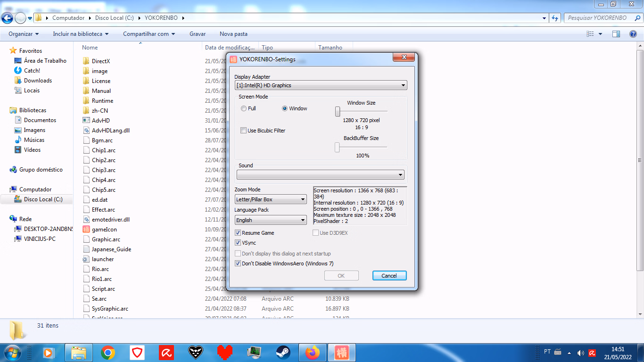The image size is (644, 362).
Task: Click the Use D3D9EX checkbox
Action: [316, 233]
